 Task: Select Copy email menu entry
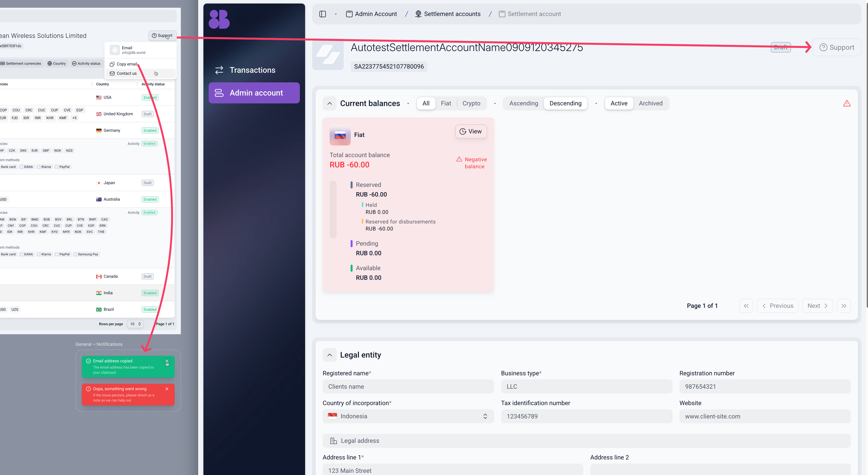click(x=141, y=64)
